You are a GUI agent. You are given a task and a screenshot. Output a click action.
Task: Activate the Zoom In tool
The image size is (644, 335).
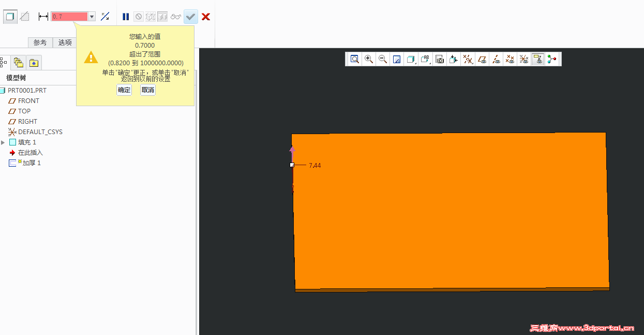tap(369, 59)
